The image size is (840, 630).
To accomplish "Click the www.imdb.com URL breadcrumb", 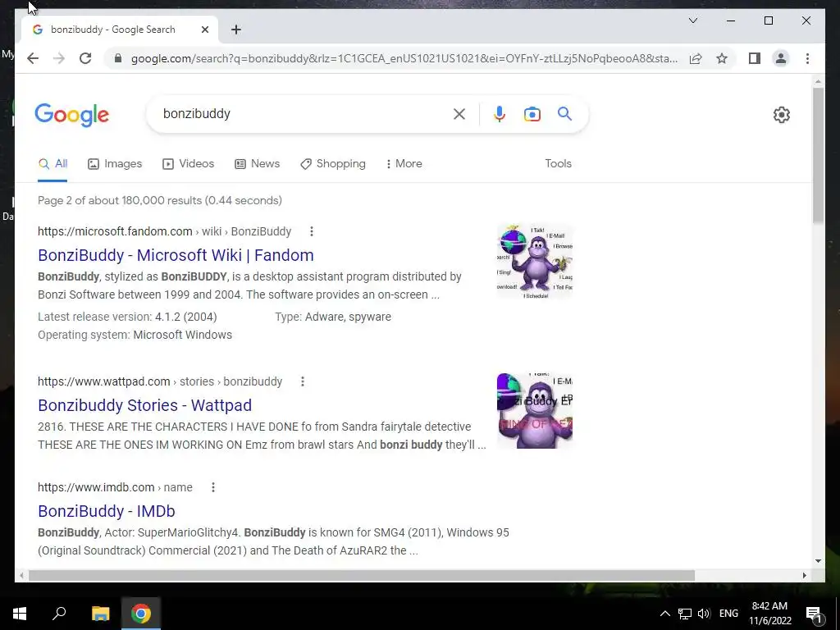I will (115, 487).
